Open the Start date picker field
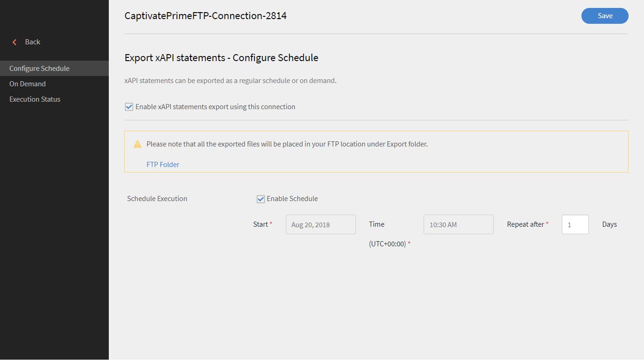 point(320,224)
